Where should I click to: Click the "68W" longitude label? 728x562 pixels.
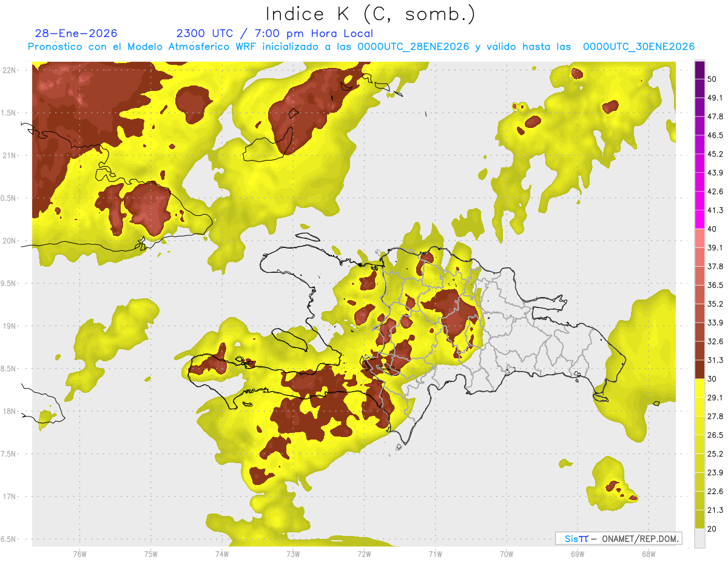[648, 554]
